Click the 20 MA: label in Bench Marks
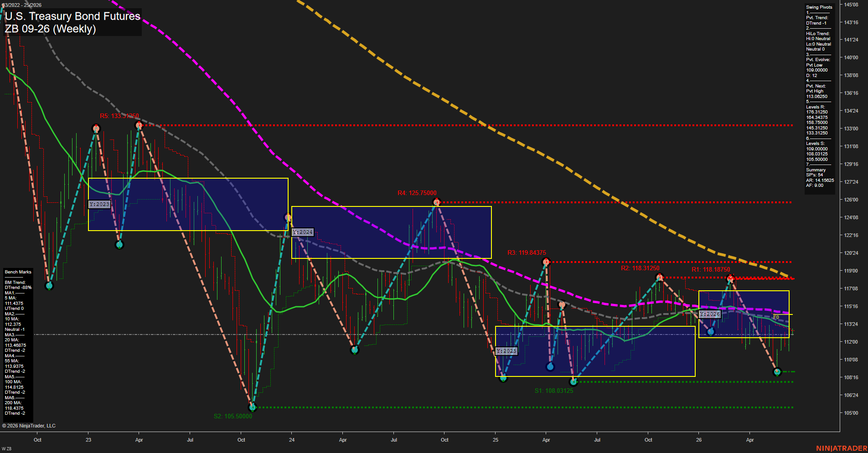The height and width of the screenshot is (453, 868). click(x=12, y=340)
